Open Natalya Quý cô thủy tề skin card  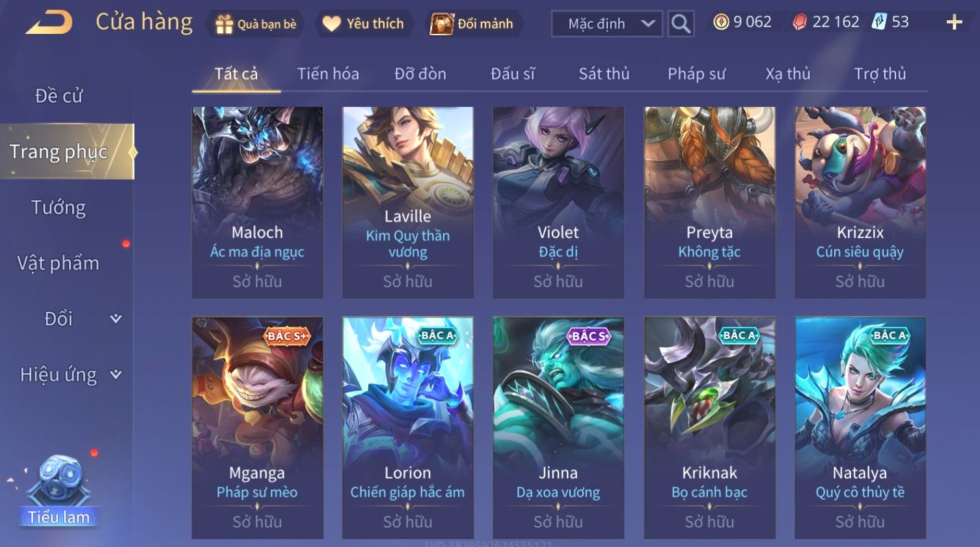click(x=860, y=427)
